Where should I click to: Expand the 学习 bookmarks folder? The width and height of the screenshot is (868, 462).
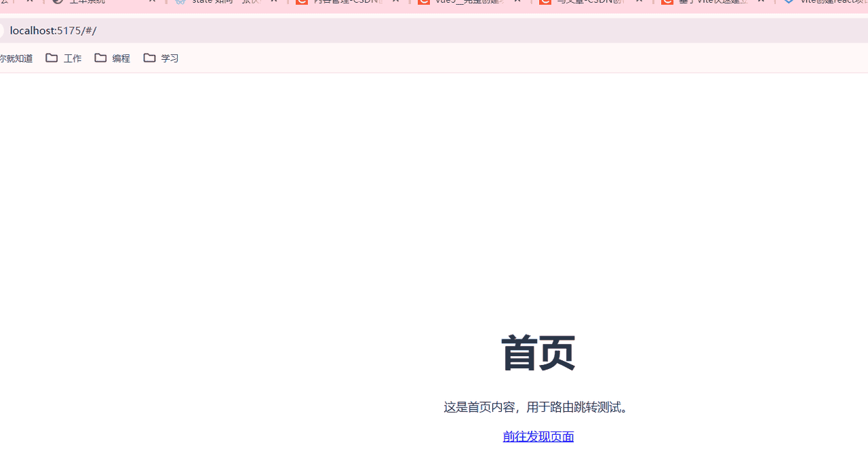(161, 58)
